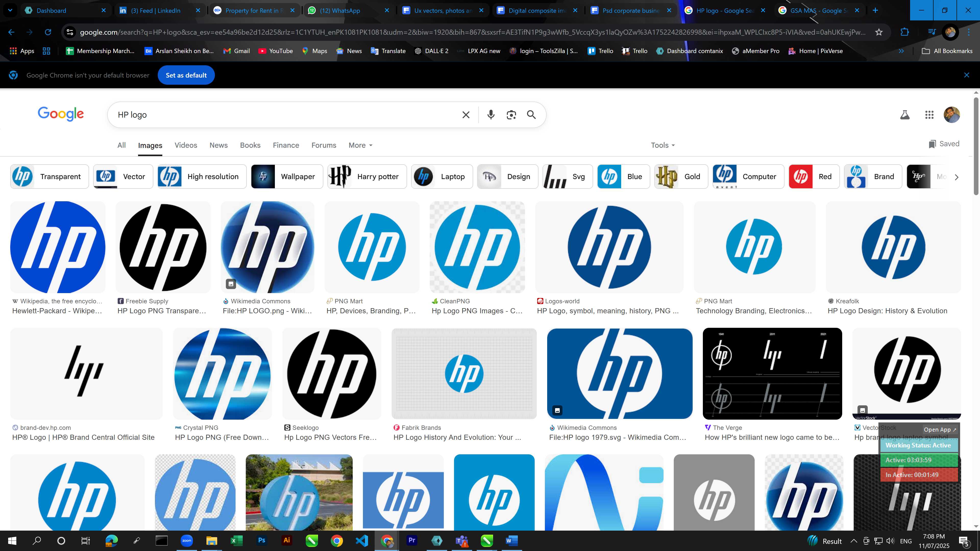980x551 pixels.
Task: Switch to the Books results tab
Action: [x=250, y=145]
